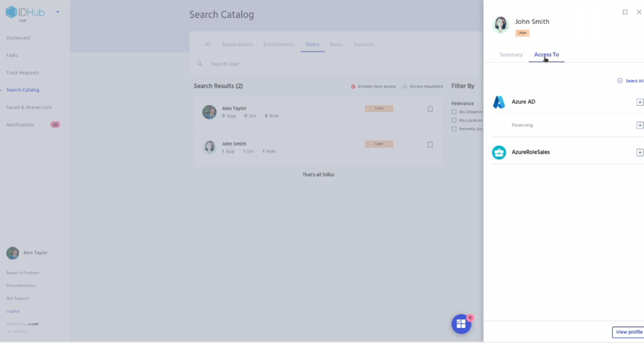The image size is (644, 343).
Task: Open the Roles catalog tab
Action: tap(336, 45)
